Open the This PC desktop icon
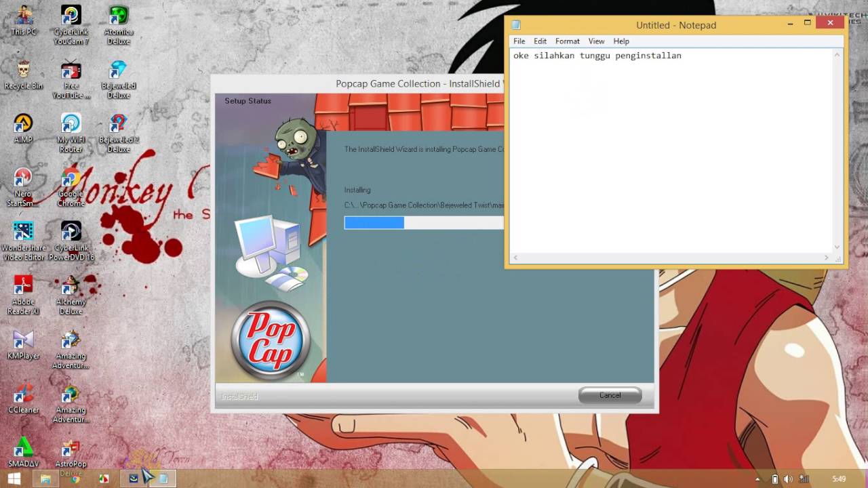The image size is (868, 488). point(23,20)
